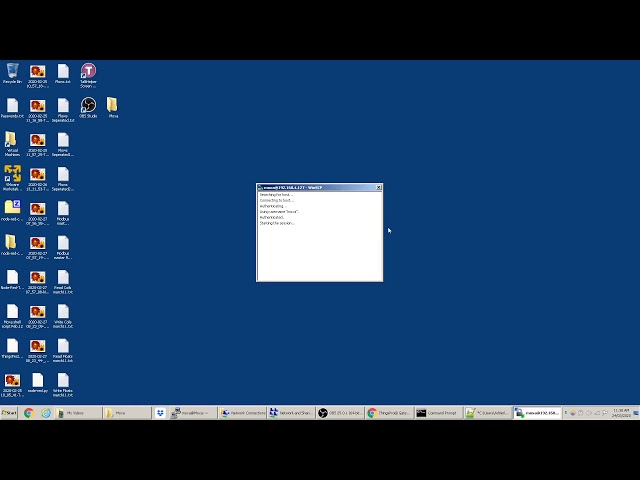
Task: Switch to the Network and Sharing taskbar window
Action: (x=291, y=413)
